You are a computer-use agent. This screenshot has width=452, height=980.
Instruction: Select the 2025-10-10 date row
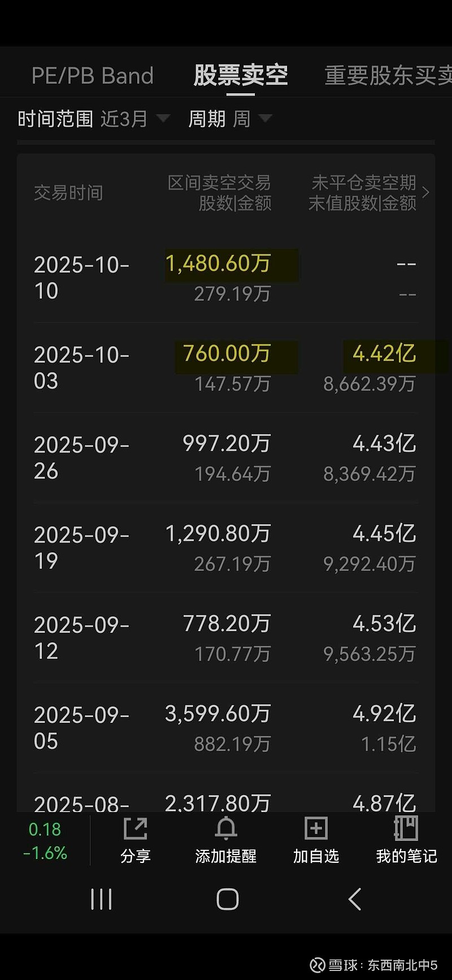pyautogui.click(x=81, y=278)
